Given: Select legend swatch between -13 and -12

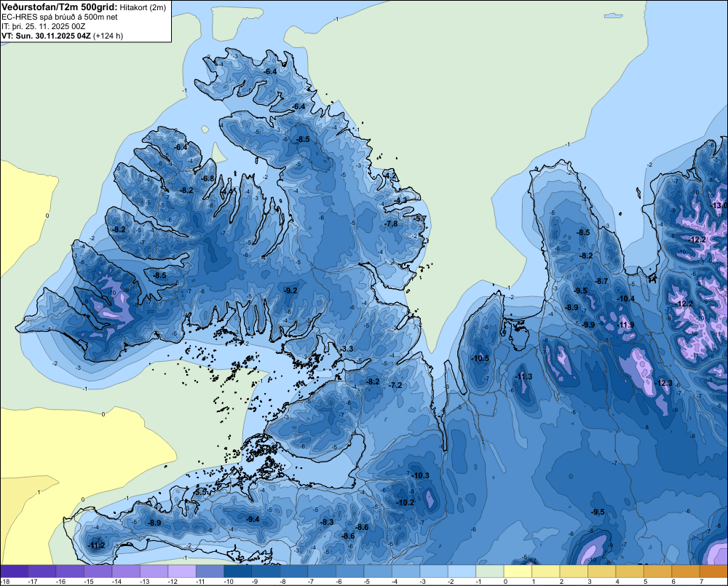Looking at the screenshot, I should coord(154,571).
